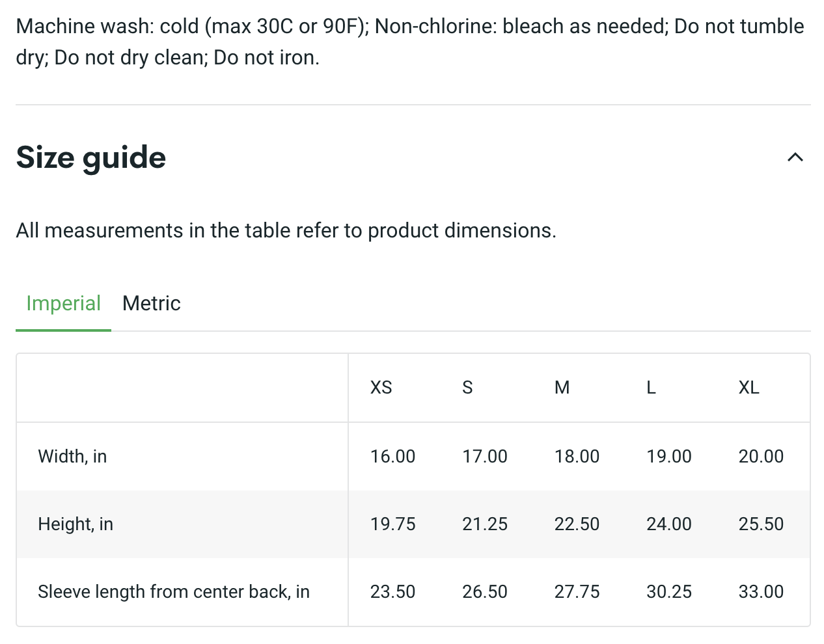This screenshot has width=824, height=644.
Task: Switch to the Metric tab
Action: pyautogui.click(x=151, y=303)
